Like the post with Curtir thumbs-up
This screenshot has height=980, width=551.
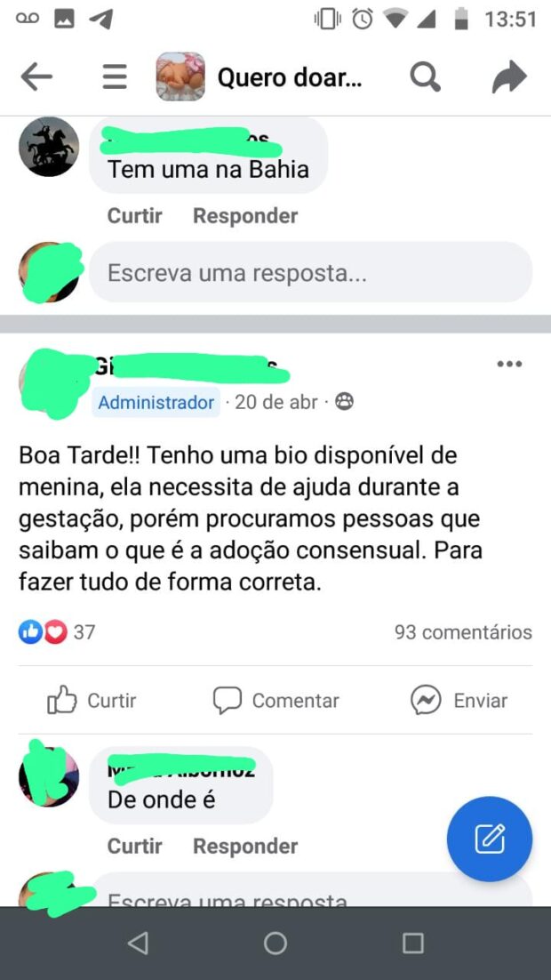[92, 700]
